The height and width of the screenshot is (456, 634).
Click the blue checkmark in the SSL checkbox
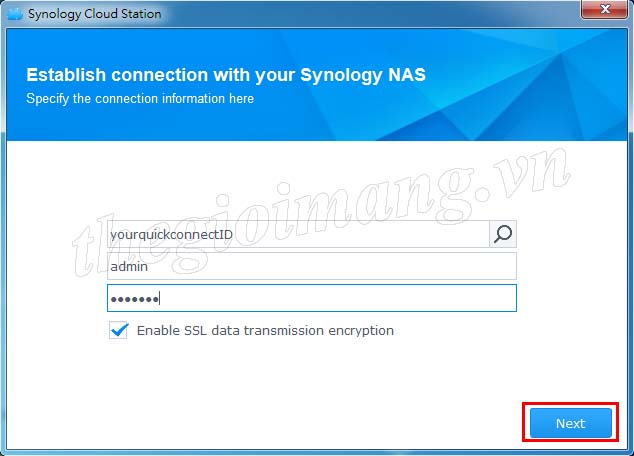click(x=119, y=330)
